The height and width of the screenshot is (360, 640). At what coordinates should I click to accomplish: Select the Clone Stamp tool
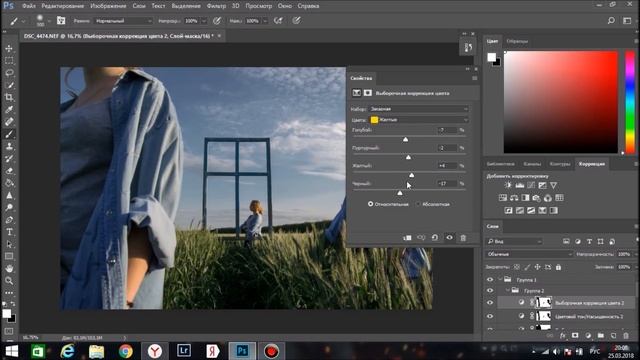click(x=9, y=146)
